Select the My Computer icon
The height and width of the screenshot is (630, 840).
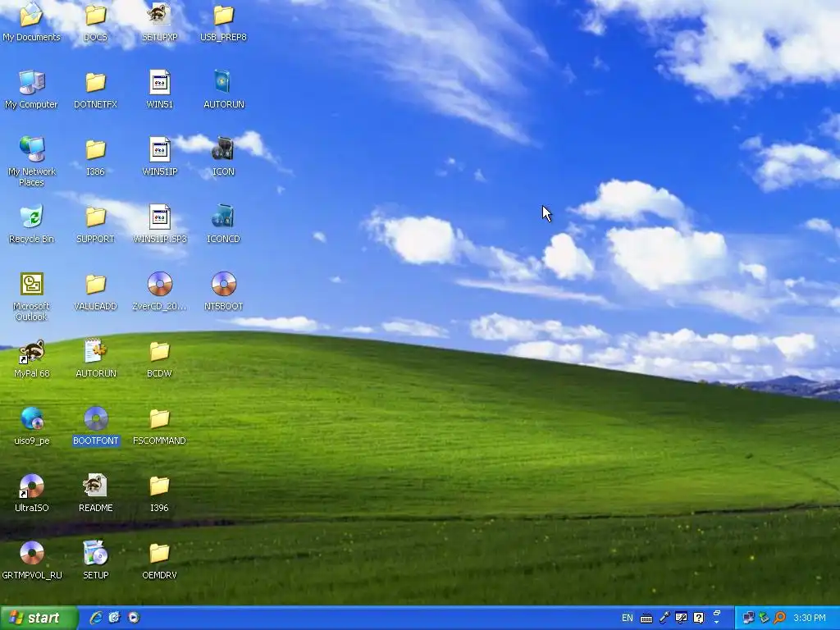(x=31, y=89)
